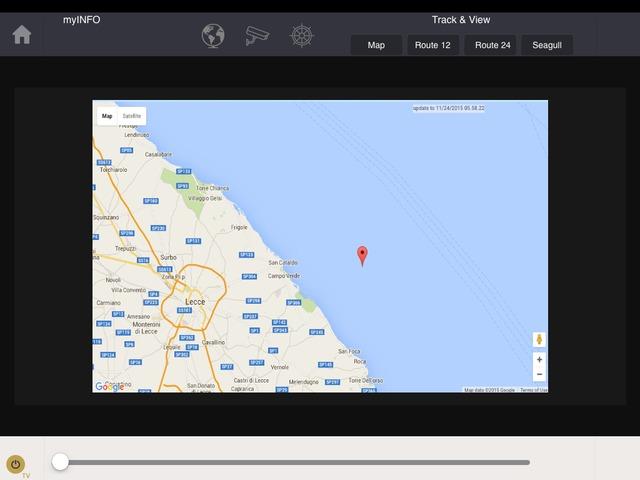
Task: Select the Map tab under Track & View
Action: click(376, 45)
